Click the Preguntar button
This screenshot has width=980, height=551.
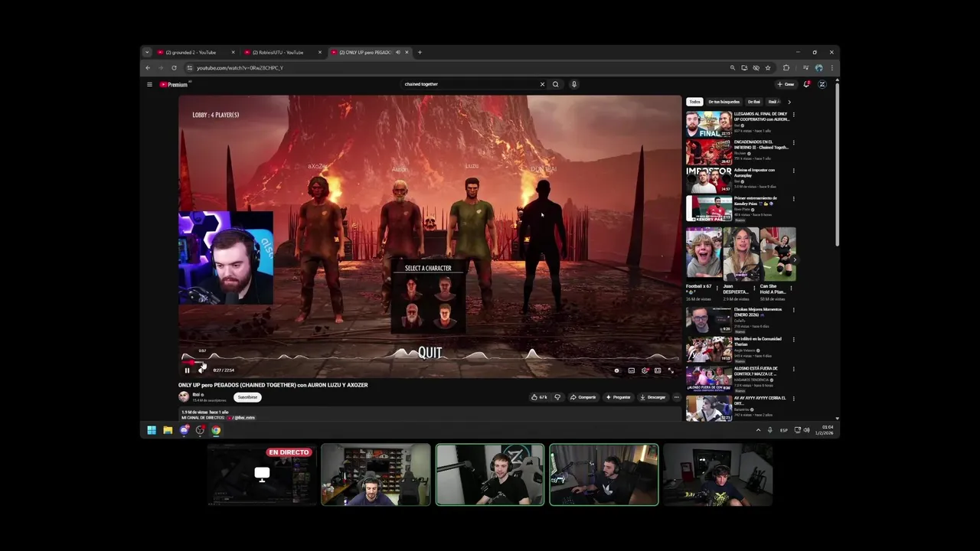[619, 397]
